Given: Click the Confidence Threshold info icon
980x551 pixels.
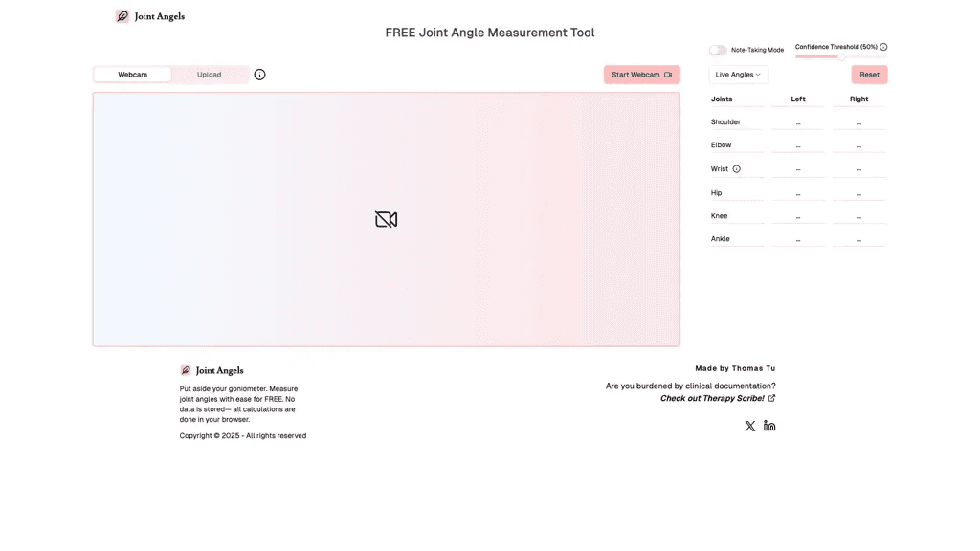Looking at the screenshot, I should (x=883, y=47).
